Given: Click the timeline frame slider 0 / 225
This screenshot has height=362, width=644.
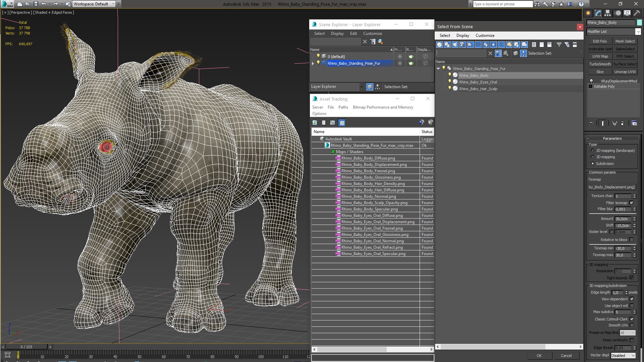Looking at the screenshot, I should pyautogui.click(x=26, y=347).
